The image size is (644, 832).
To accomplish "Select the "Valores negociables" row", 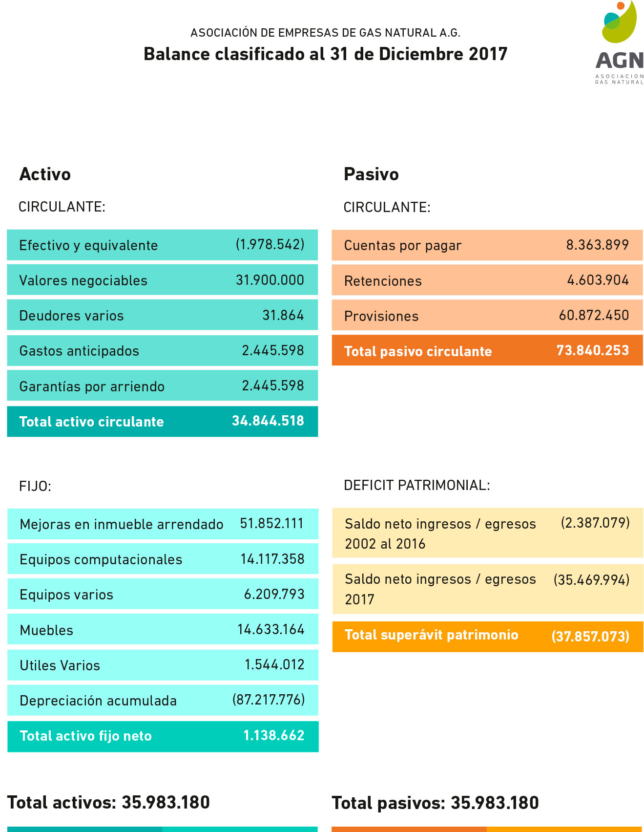I will pos(162,280).
